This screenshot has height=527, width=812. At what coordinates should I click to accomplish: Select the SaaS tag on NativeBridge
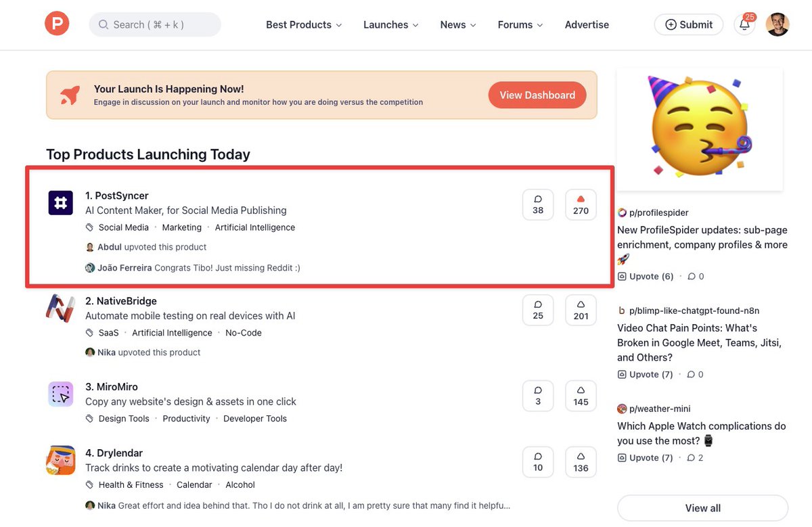tap(108, 333)
